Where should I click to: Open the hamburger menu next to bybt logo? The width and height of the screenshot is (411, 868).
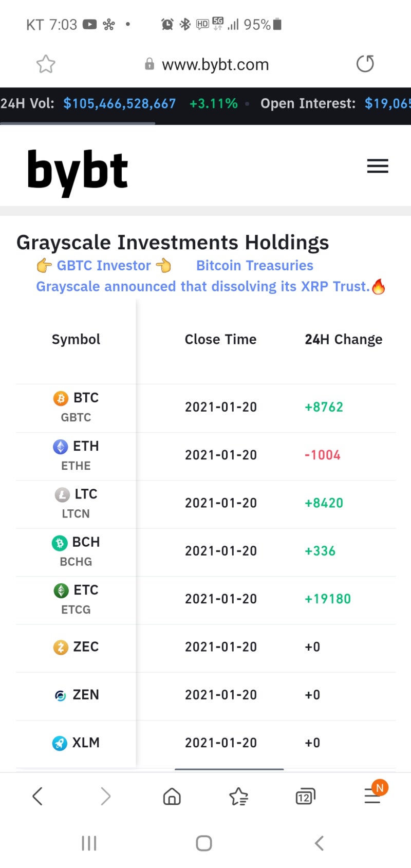[x=378, y=166]
